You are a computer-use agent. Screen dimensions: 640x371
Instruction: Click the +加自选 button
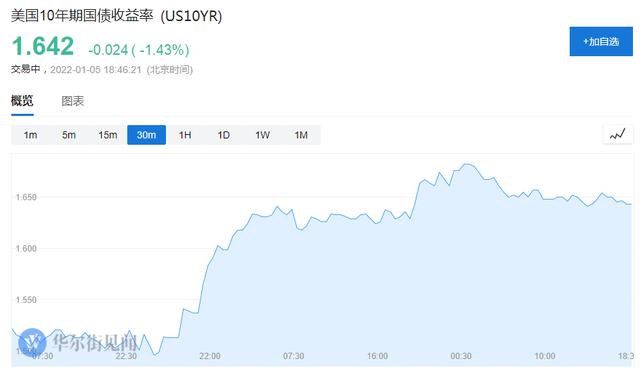[x=601, y=42]
